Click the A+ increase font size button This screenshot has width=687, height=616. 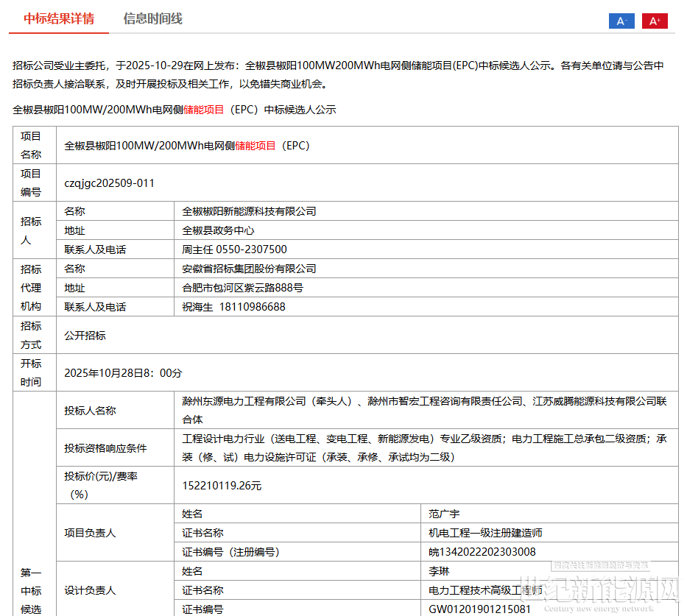pyautogui.click(x=654, y=21)
